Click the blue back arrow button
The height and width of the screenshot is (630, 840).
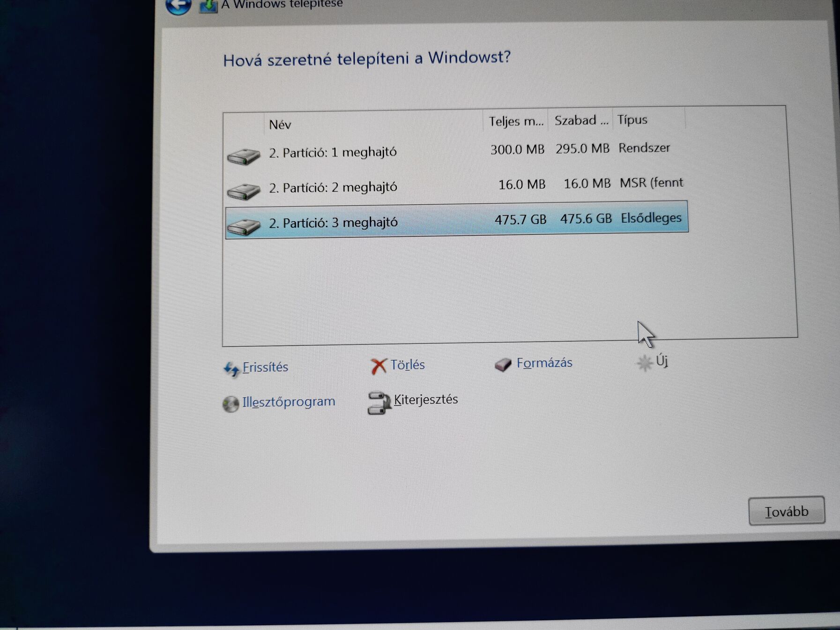click(178, 6)
